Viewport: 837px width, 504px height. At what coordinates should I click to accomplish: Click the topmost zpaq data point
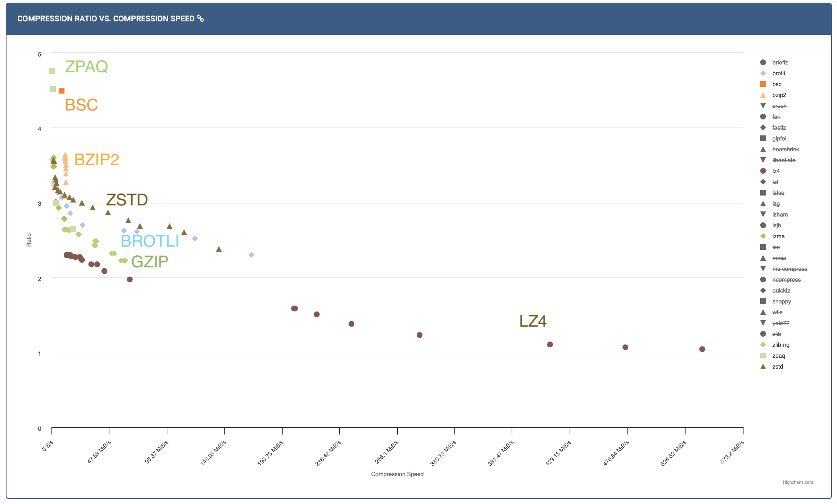coord(52,71)
